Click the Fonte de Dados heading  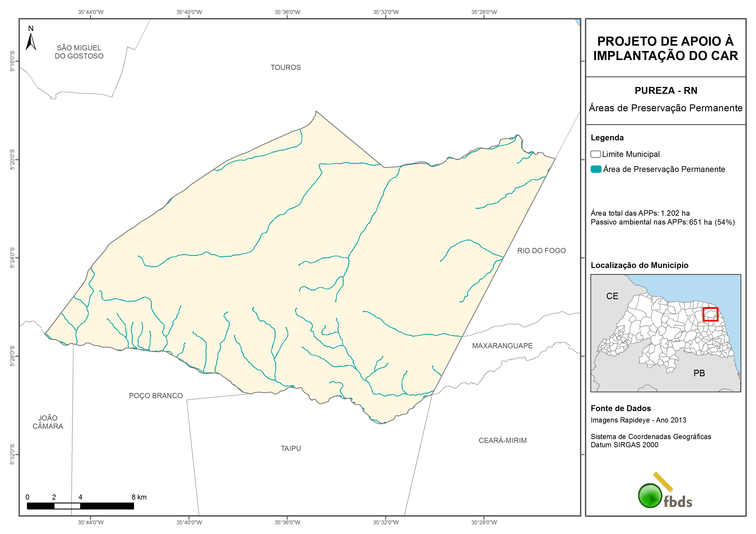click(621, 408)
